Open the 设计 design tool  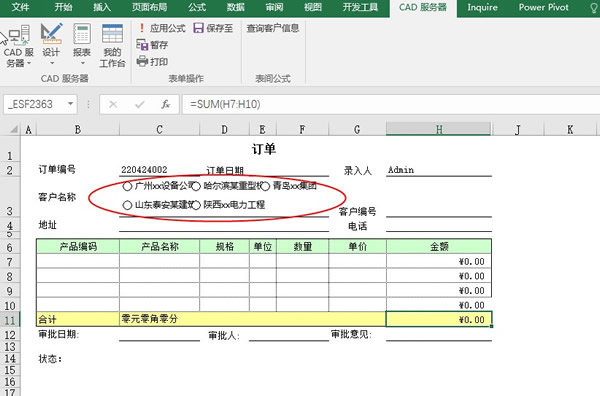[51, 45]
